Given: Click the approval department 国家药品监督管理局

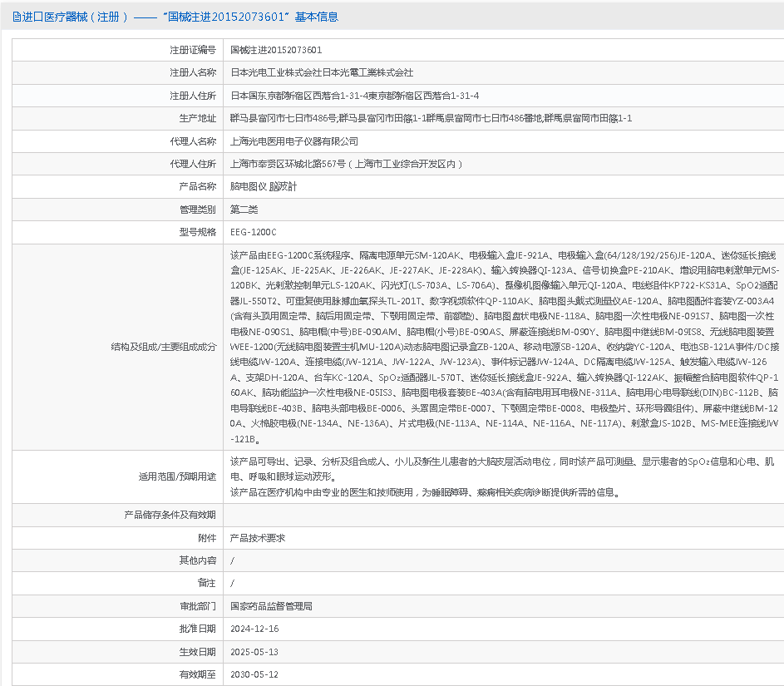Looking at the screenshot, I should pos(271,606).
